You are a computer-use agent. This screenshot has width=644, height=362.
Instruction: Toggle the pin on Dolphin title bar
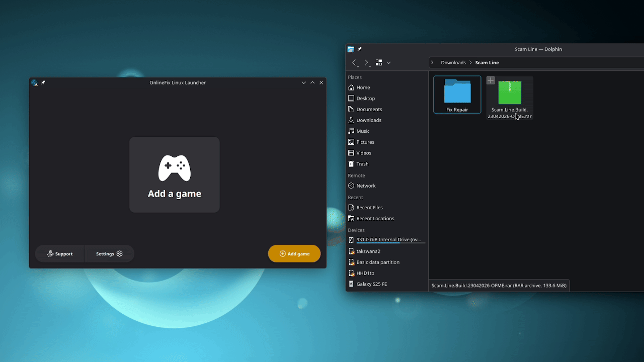(359, 49)
